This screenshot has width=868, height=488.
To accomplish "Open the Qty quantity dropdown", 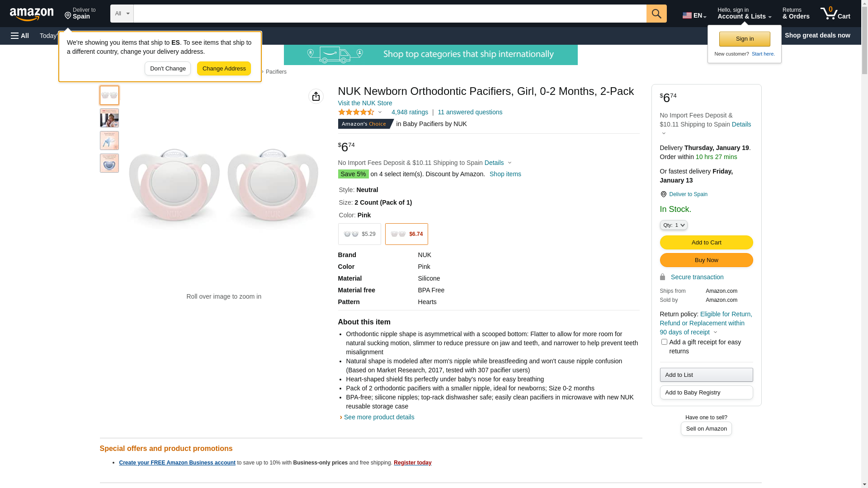I will (x=674, y=225).
